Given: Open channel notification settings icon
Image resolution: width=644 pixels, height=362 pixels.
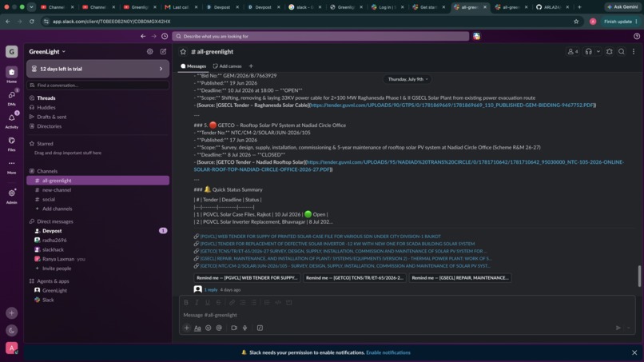Looking at the screenshot, I should point(610,52).
